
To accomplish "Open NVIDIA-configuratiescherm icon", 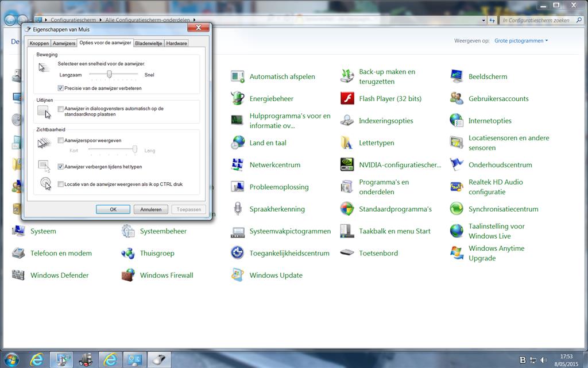I will [347, 165].
